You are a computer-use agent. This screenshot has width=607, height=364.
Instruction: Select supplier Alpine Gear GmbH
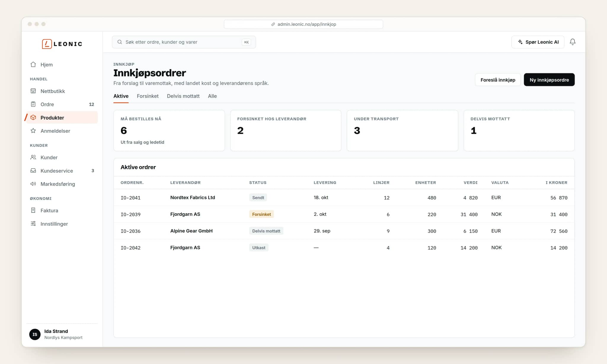tap(191, 231)
